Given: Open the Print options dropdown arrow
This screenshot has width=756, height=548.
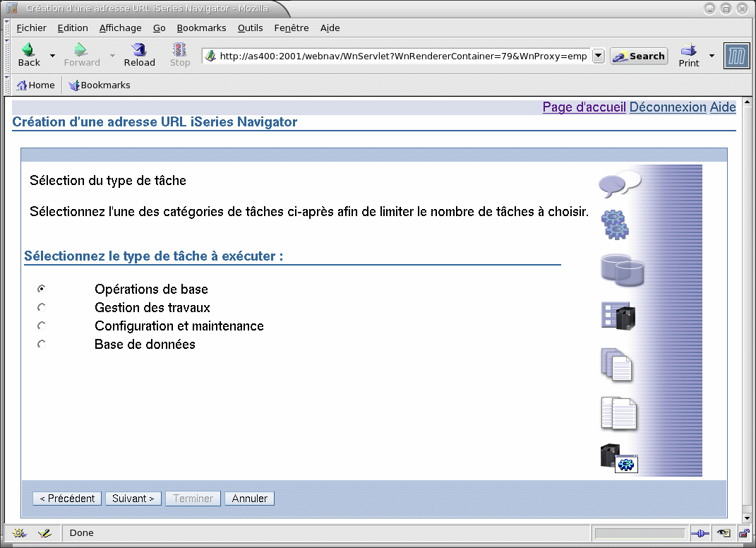Looking at the screenshot, I should pyautogui.click(x=712, y=56).
